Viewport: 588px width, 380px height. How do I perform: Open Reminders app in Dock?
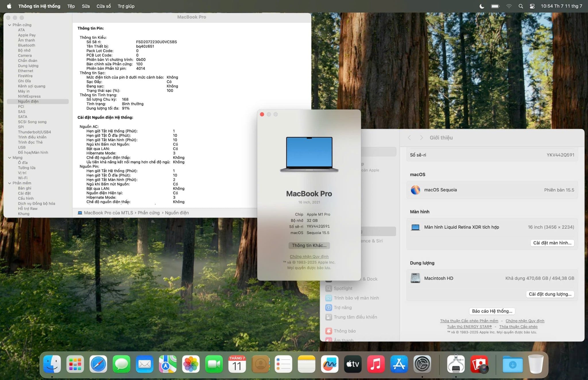pyautogui.click(x=283, y=364)
